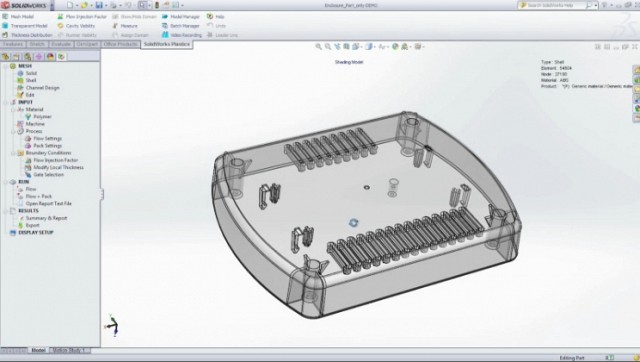Open the Model Manager
The width and height of the screenshot is (640, 362).
[x=180, y=17]
